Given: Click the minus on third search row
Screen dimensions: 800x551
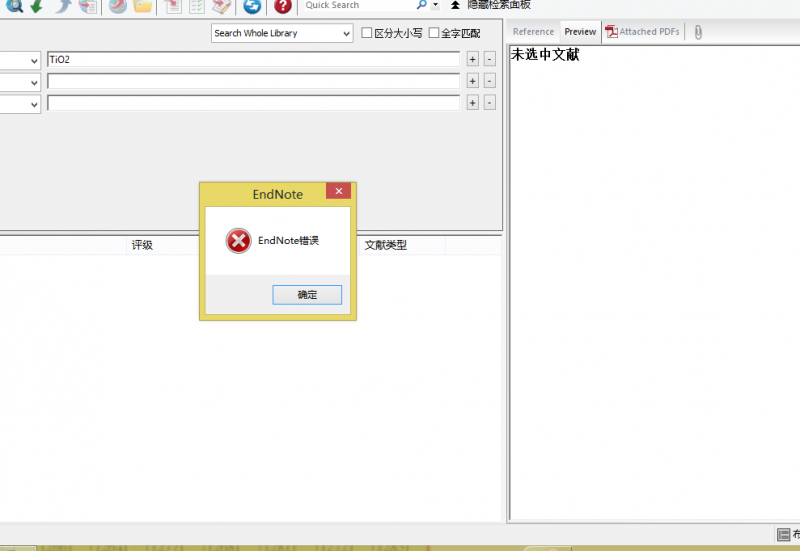Looking at the screenshot, I should pyautogui.click(x=490, y=103).
